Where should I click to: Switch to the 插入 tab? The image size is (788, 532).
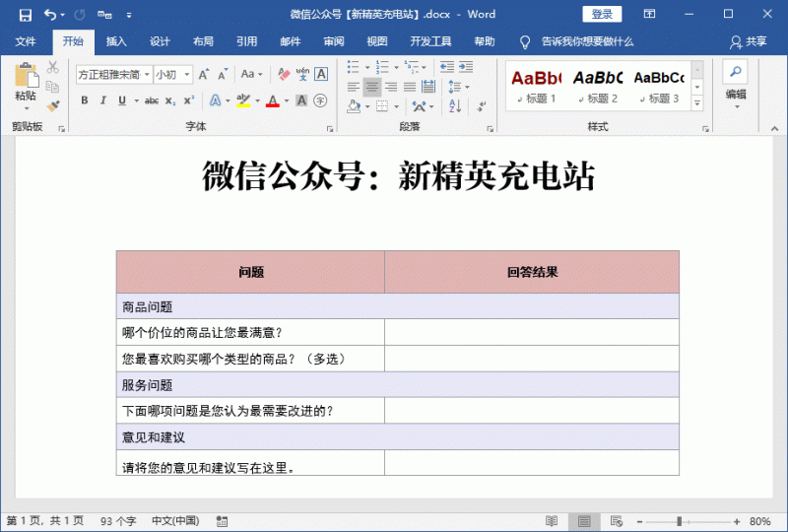pos(116,41)
